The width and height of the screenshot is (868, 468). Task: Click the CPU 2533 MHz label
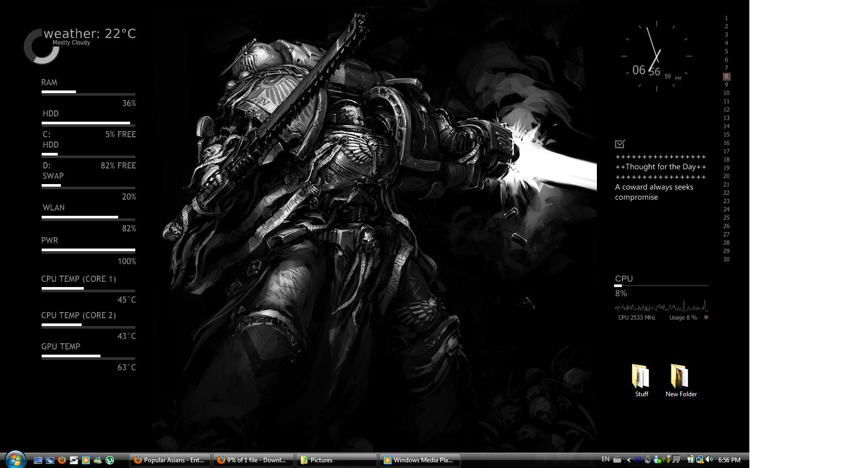point(636,318)
